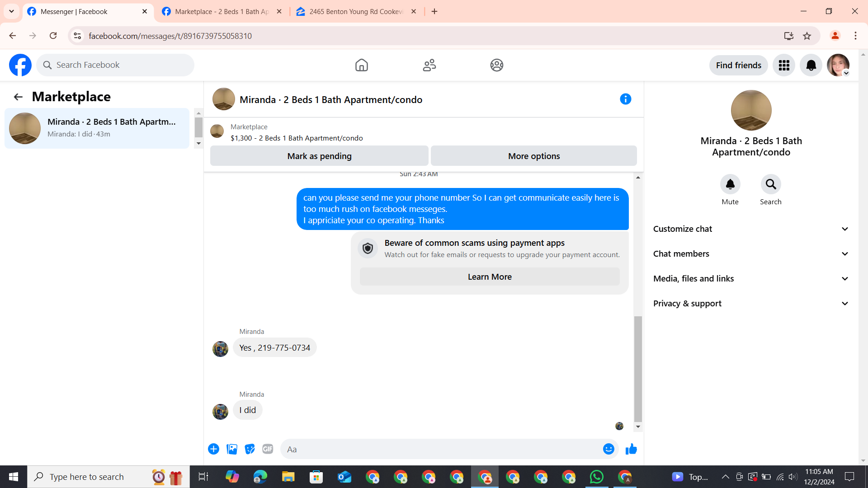Reload the page in Chrome
Image resolution: width=868 pixels, height=488 pixels.
[53, 36]
